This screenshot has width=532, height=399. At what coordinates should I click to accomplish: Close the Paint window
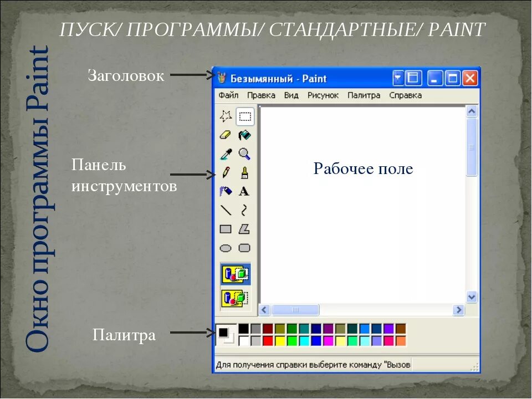470,78
